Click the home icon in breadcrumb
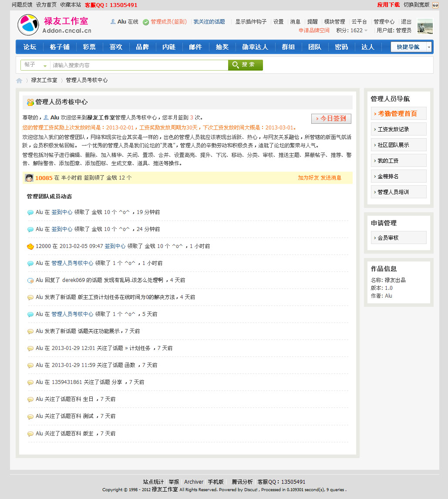The width and height of the screenshot is (448, 499). point(19,81)
